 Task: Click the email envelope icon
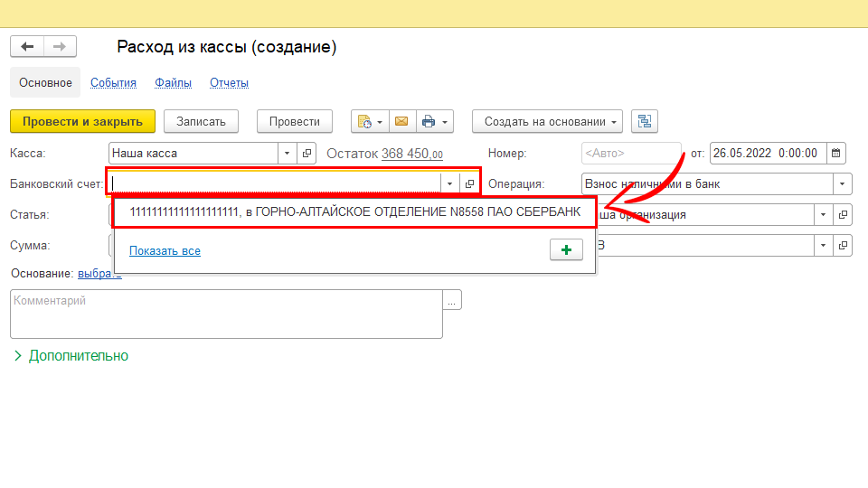401,121
